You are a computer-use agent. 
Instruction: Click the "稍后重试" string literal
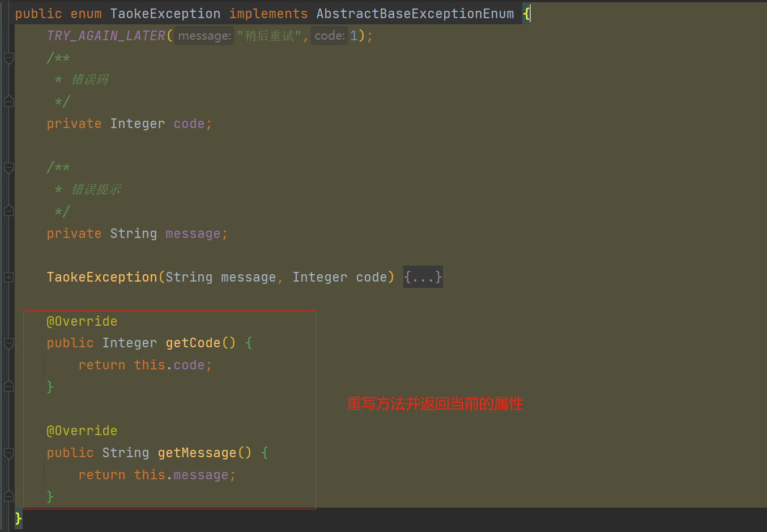click(x=269, y=36)
